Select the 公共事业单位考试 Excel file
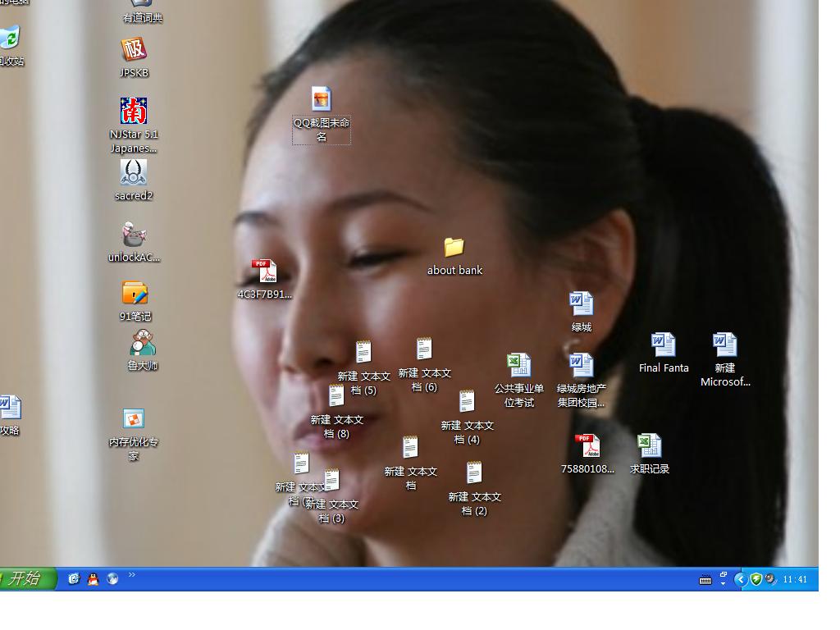 [x=518, y=365]
